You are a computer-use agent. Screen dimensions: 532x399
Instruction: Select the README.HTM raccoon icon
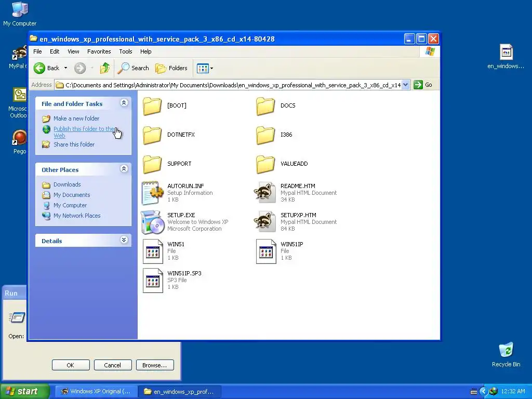(265, 193)
